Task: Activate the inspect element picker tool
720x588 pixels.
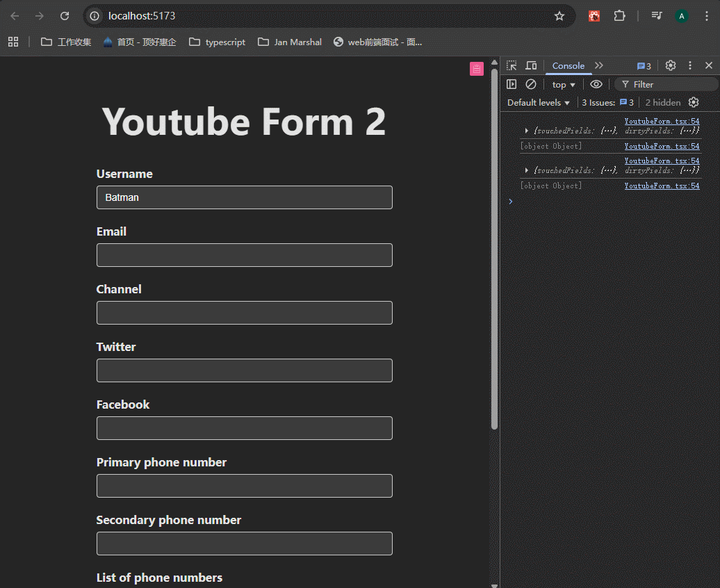Action: [512, 65]
